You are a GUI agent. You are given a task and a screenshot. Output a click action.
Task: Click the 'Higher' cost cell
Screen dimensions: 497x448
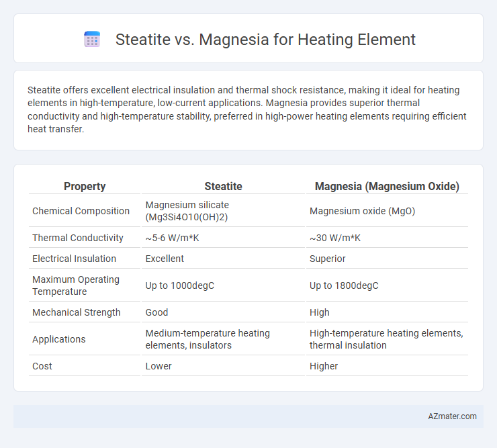pos(324,366)
